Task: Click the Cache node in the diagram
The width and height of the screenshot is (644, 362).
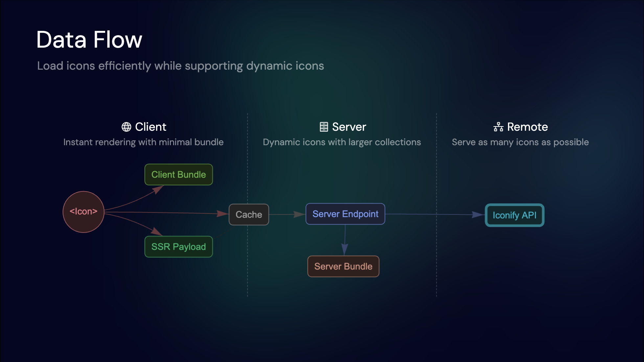Action: (x=249, y=215)
